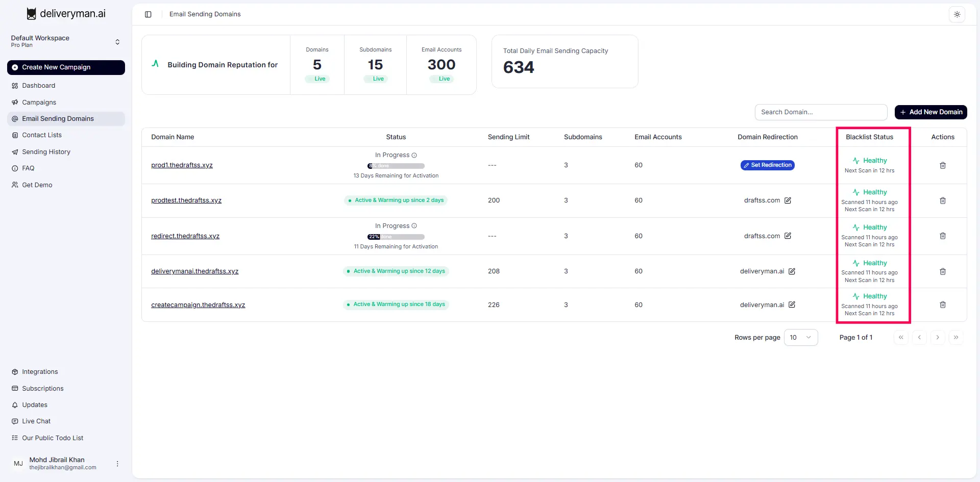980x482 pixels.
Task: Delete the createcampaign.thedraftss.xyz domain
Action: (x=943, y=305)
